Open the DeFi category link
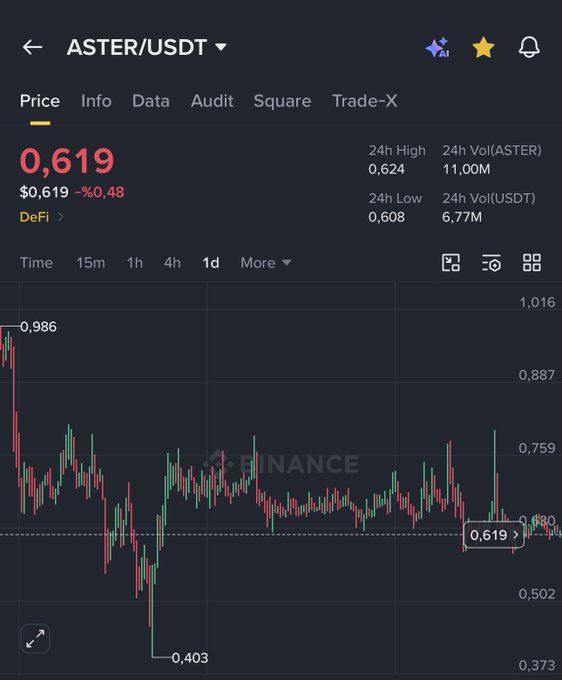Viewport: 562px width, 680px height. 42,217
